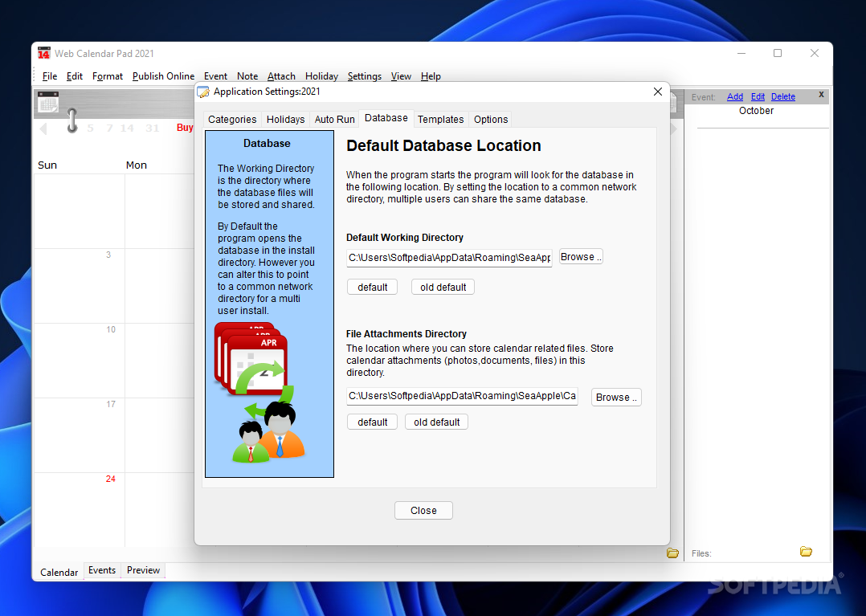Open the View menu
The image size is (866, 616).
point(401,76)
